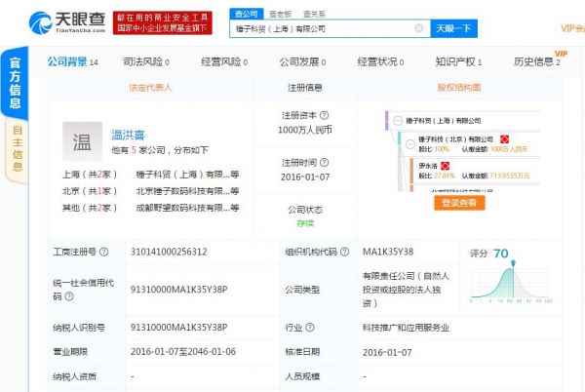585x392 pixels.
Task: Click the 1000万人民币 registered capital value
Action: 305,130
